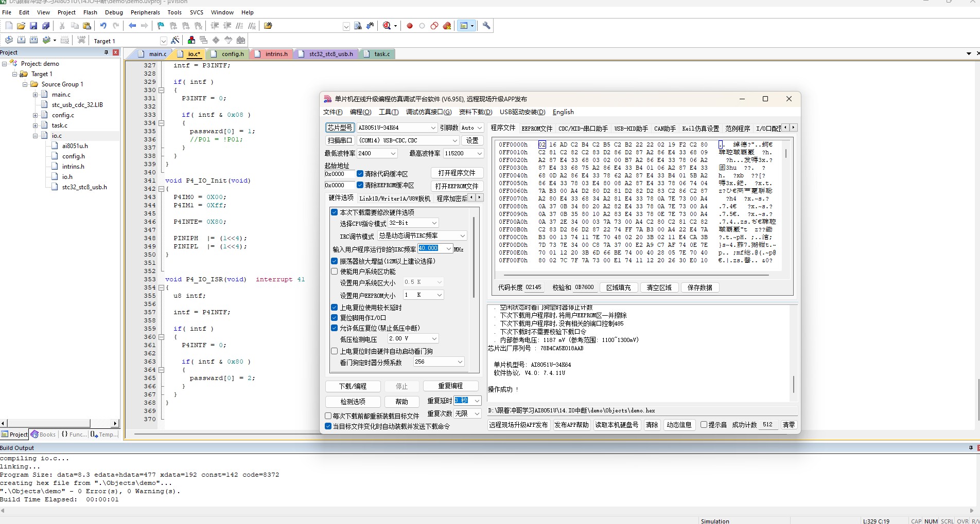Image resolution: width=980 pixels, height=524 pixels.
Task: Select stc32_stc8_usb.h in project tree
Action: tap(84, 187)
